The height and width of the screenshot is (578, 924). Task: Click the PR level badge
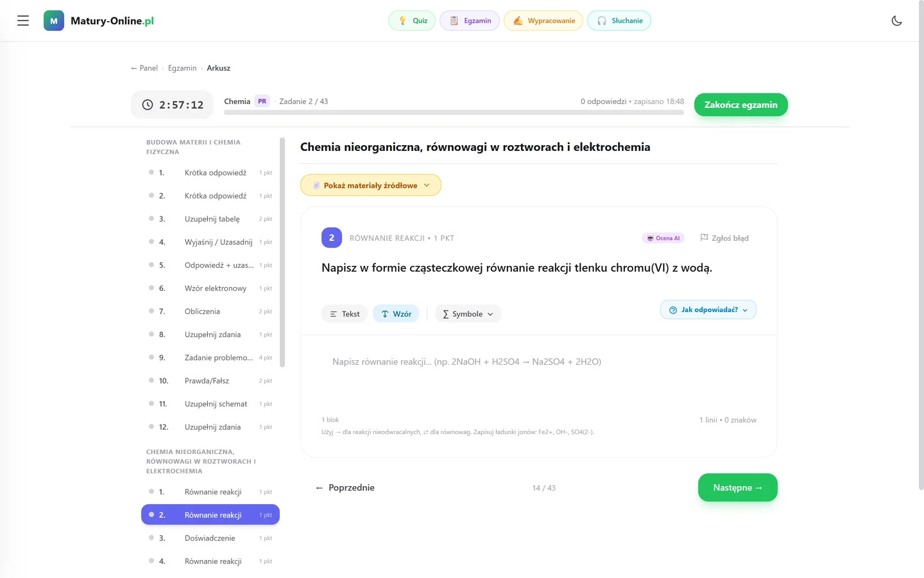(262, 101)
